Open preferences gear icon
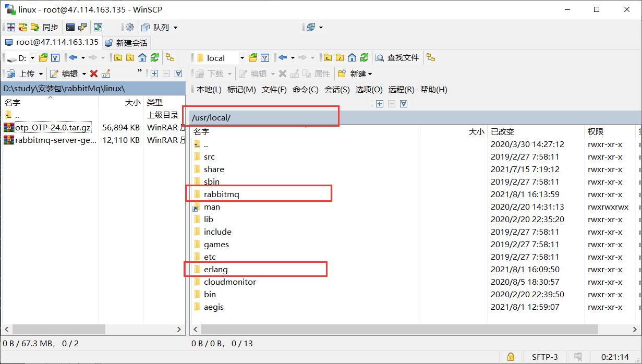The width and height of the screenshot is (642, 364). click(x=130, y=27)
